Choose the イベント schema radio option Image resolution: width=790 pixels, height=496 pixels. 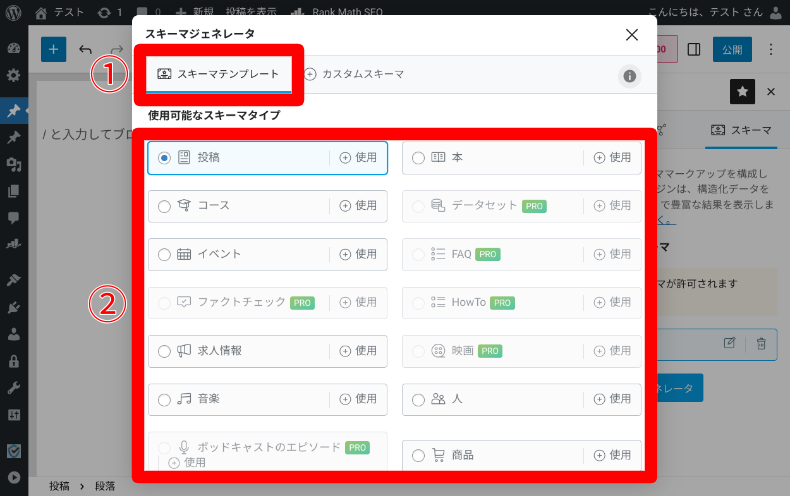[x=164, y=254]
